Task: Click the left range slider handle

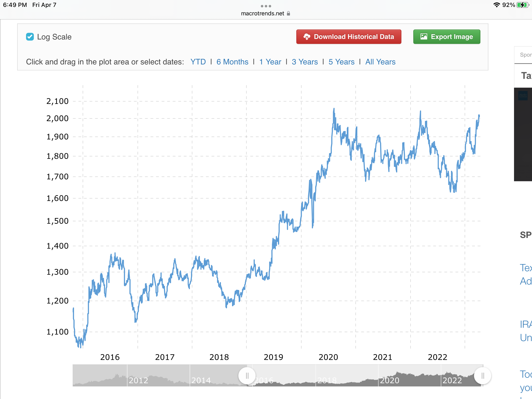Action: [x=247, y=376]
